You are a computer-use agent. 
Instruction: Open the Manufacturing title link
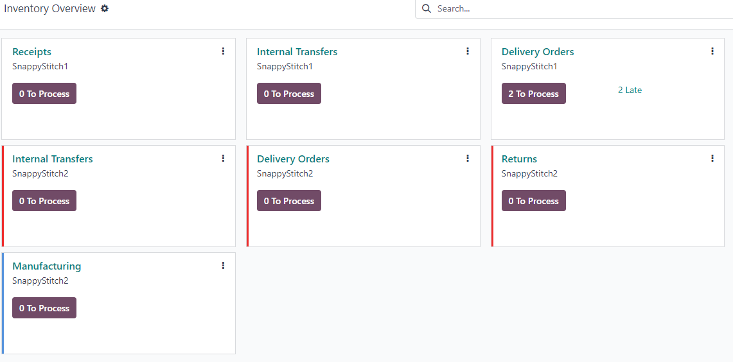click(x=46, y=266)
